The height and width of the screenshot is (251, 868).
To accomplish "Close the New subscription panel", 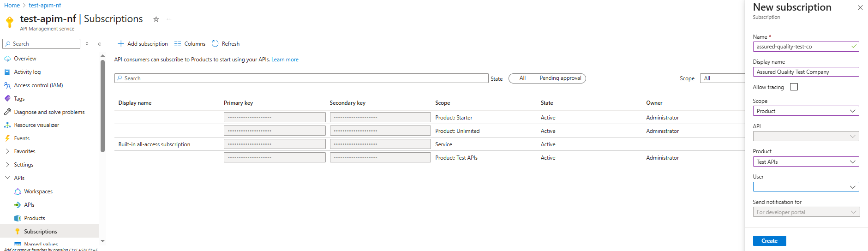I will (x=860, y=7).
